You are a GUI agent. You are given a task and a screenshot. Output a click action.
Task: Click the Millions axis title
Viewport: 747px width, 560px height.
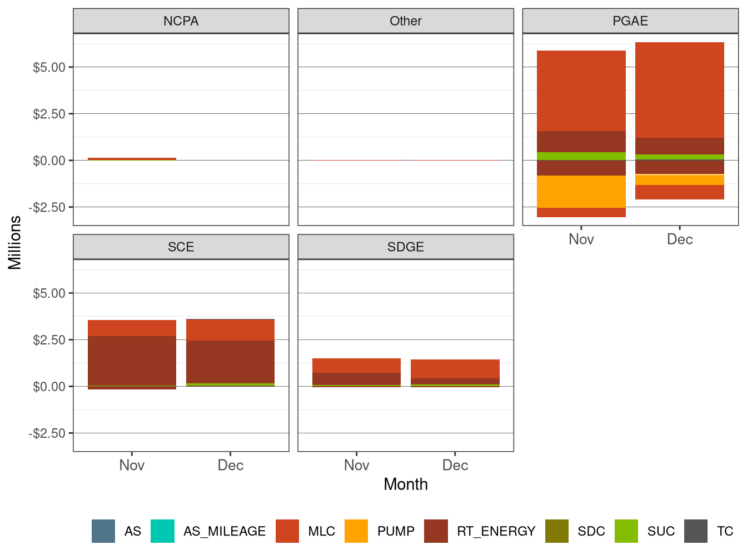(x=15, y=241)
